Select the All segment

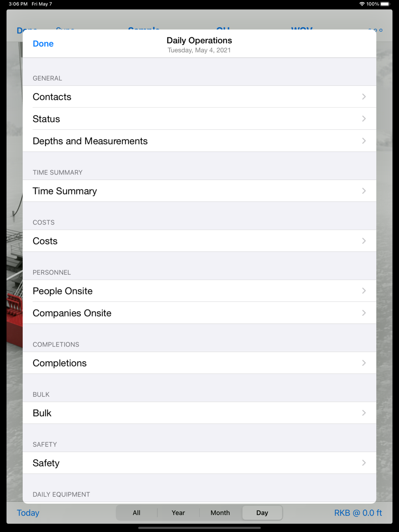(136, 513)
